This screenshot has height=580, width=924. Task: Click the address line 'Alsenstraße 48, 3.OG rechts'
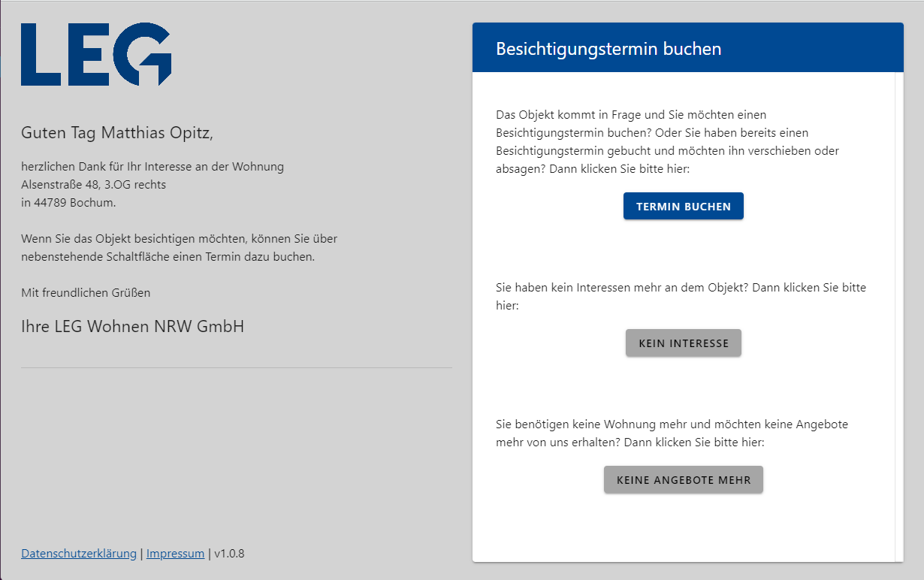(x=94, y=185)
